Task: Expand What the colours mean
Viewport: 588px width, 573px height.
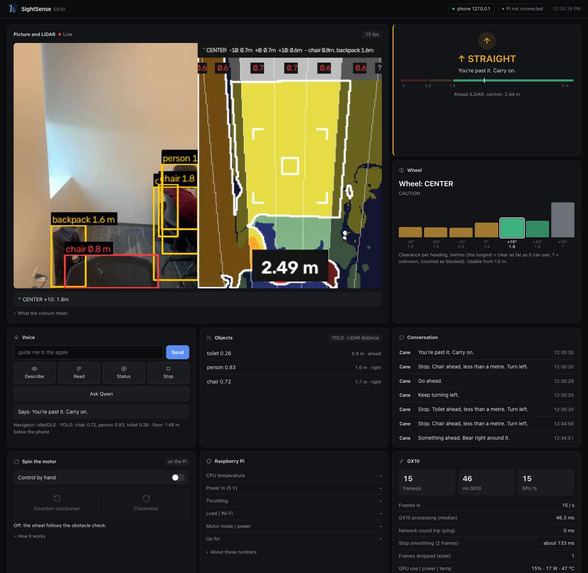Action: tap(41, 313)
